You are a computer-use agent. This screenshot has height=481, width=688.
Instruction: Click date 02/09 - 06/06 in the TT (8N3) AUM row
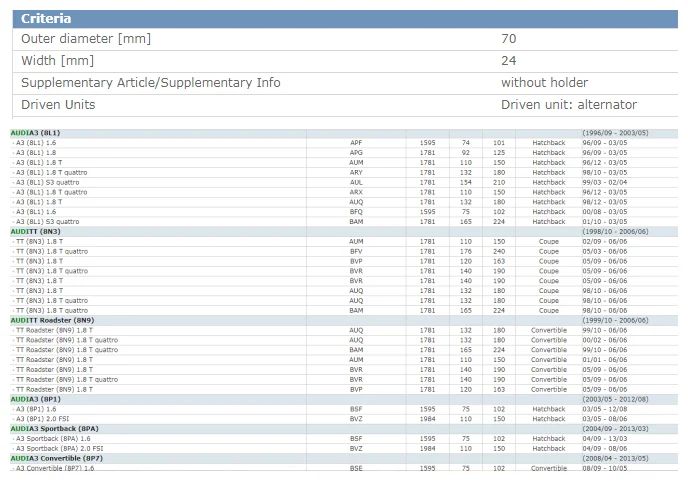click(x=605, y=242)
